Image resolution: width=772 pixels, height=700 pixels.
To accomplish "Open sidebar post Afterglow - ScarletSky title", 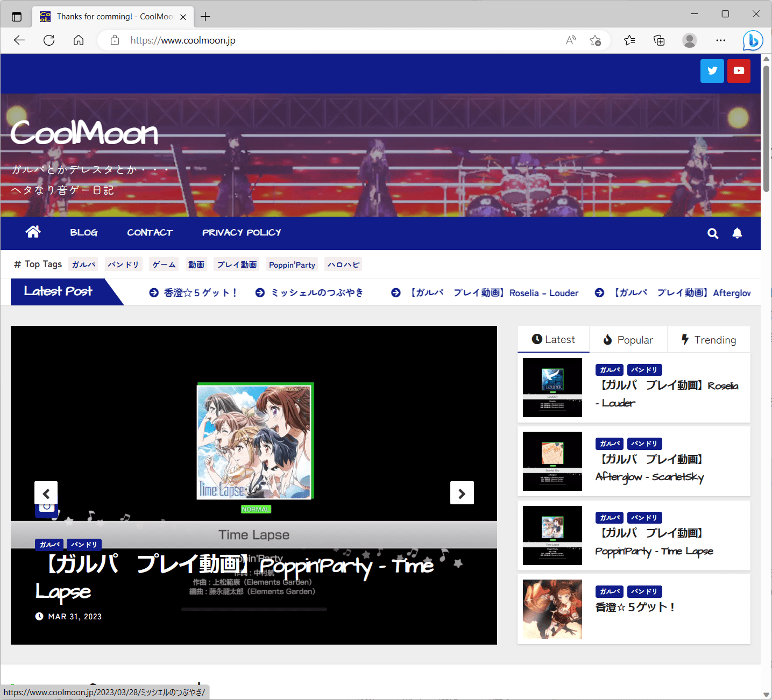I will tap(650, 468).
